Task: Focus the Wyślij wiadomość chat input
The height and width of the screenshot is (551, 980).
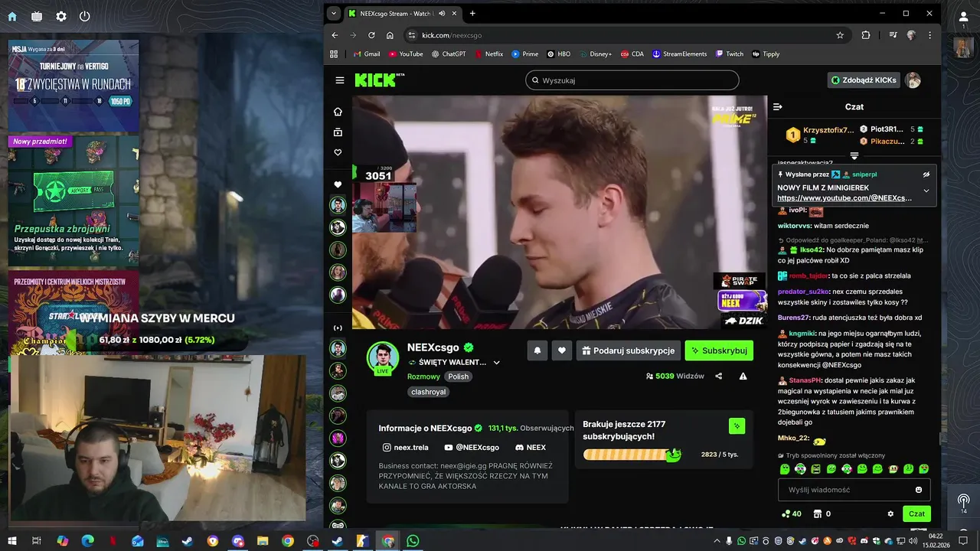Action: point(846,490)
